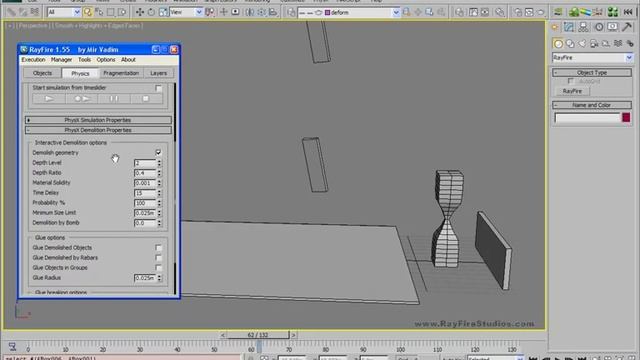Screen dimensions: 640x360
Task: Choose the Rectangular Selection Region tool
Action: 110,12
